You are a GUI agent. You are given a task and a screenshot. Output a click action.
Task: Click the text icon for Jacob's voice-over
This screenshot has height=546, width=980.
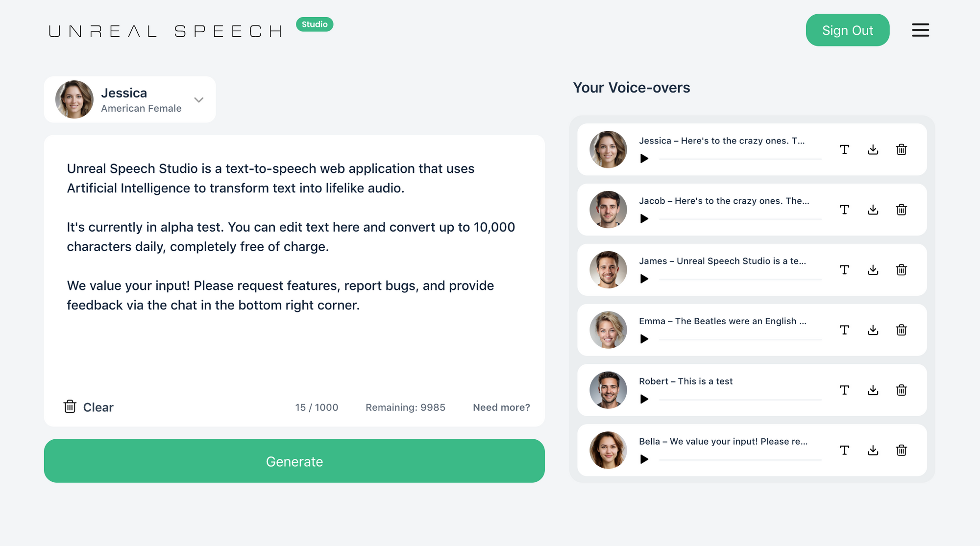(x=845, y=209)
